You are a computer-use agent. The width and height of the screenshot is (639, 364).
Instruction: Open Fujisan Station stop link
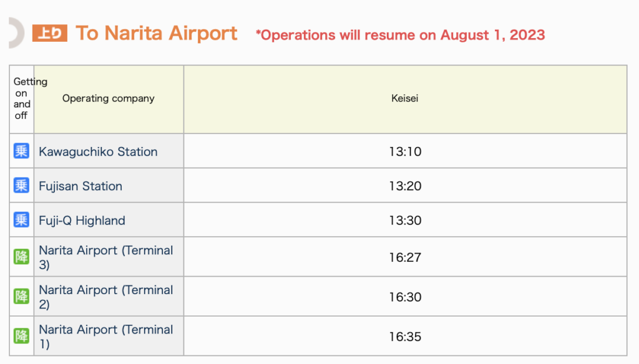point(80,186)
